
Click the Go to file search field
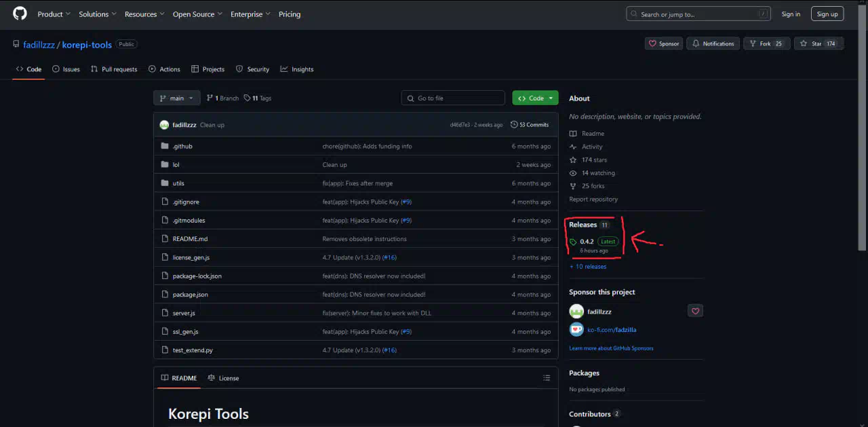coord(453,98)
